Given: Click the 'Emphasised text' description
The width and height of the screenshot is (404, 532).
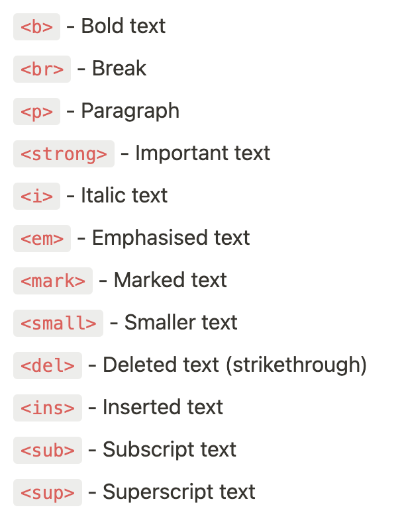Looking at the screenshot, I should coord(171,238).
